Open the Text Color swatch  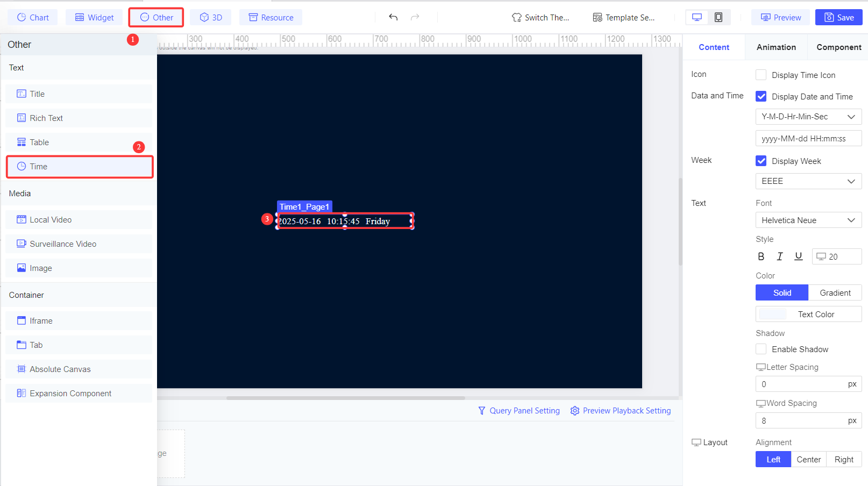[773, 314]
